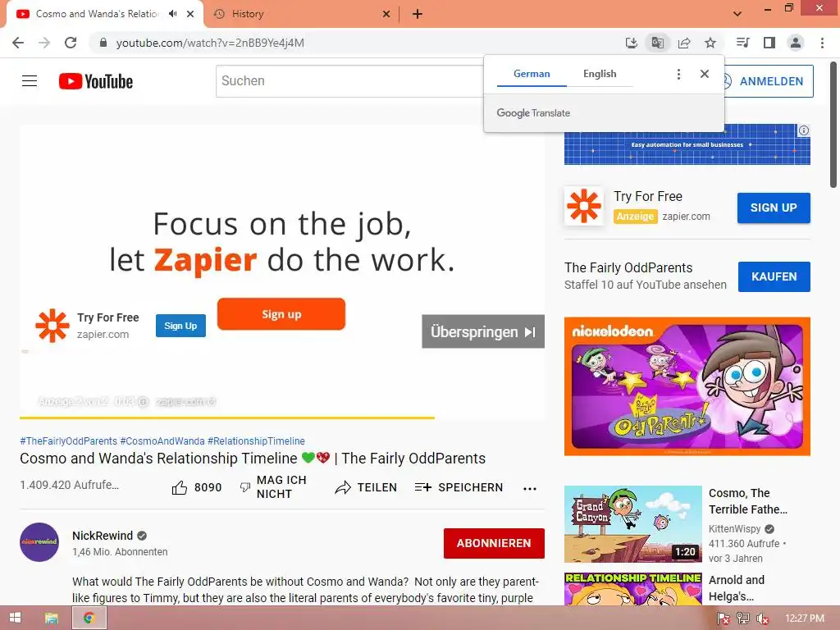Open the YouTube hamburger guide menu
The height and width of the screenshot is (630, 840).
pyautogui.click(x=30, y=81)
